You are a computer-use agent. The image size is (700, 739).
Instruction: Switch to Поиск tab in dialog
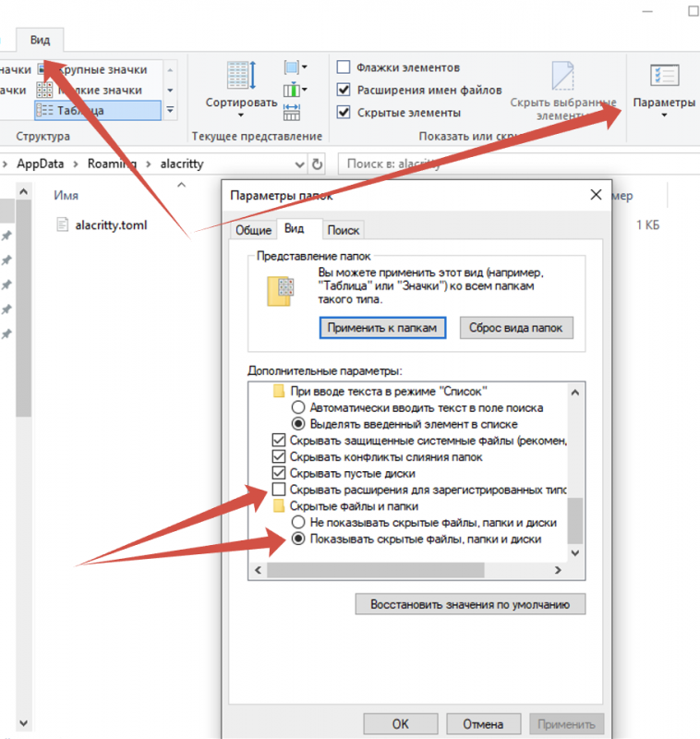[343, 230]
